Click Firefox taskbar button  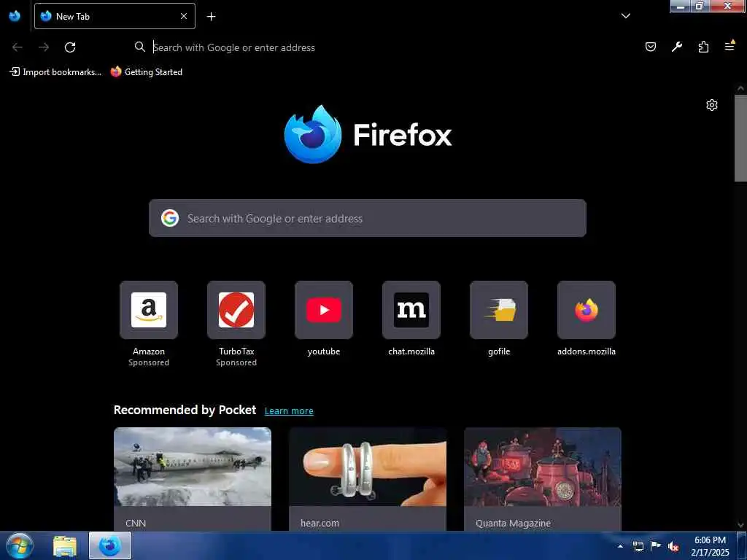click(x=110, y=545)
